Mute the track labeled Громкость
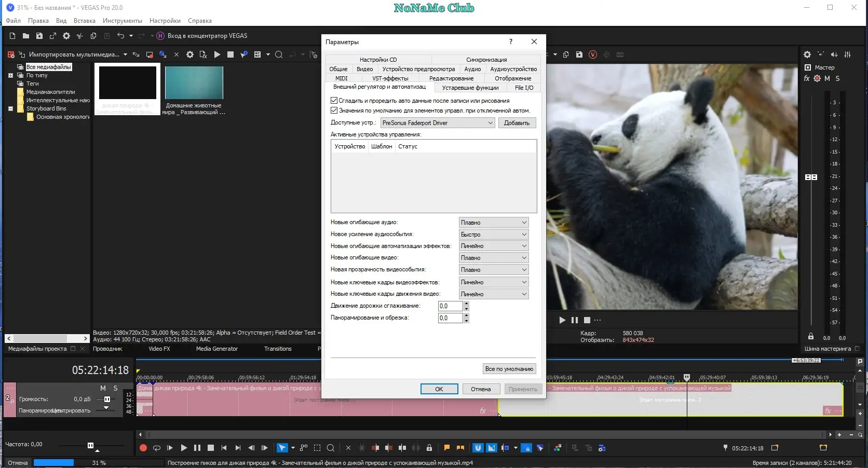The height and width of the screenshot is (468, 868). (x=102, y=388)
